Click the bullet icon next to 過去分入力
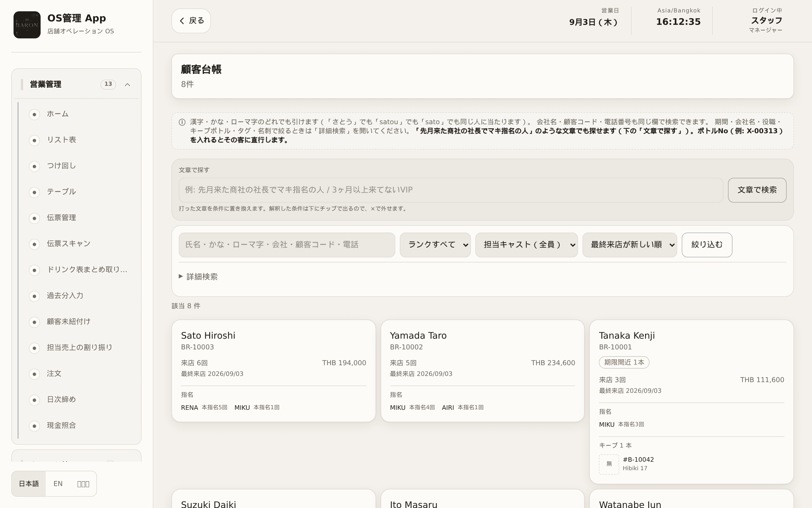This screenshot has height=508, width=812. pyautogui.click(x=34, y=296)
